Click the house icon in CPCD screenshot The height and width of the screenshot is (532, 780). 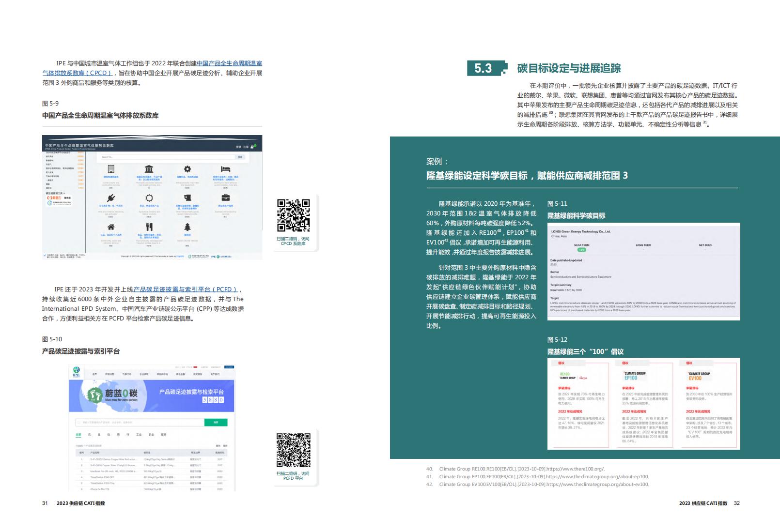pyautogui.click(x=111, y=227)
